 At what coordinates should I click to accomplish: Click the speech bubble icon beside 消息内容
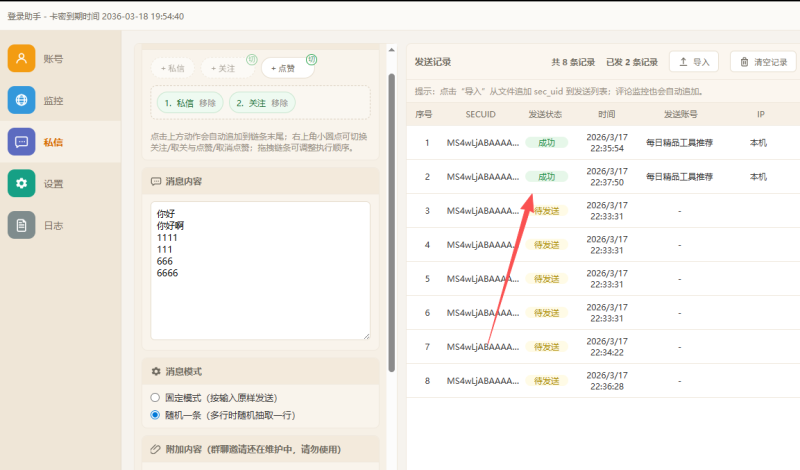156,181
